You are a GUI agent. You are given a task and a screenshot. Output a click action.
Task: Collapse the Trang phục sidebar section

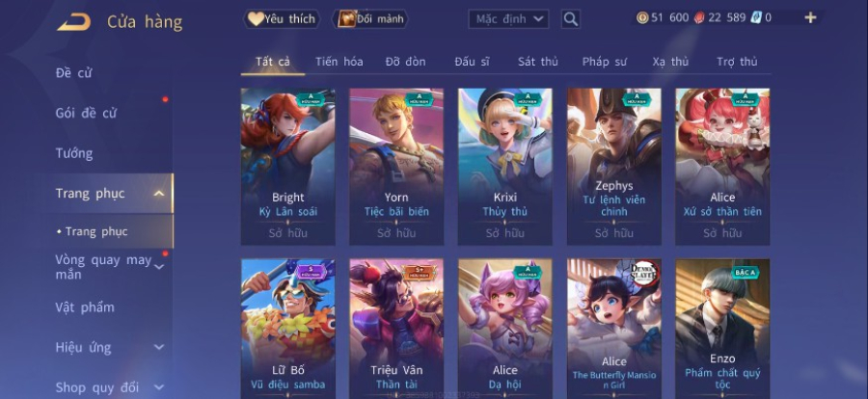click(x=159, y=194)
